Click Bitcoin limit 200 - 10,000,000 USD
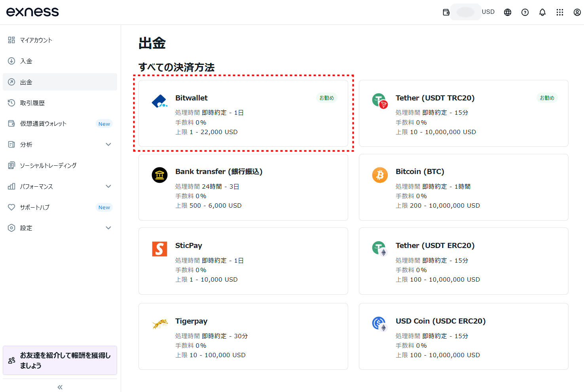Image resolution: width=584 pixels, height=392 pixels. pyautogui.click(x=438, y=206)
